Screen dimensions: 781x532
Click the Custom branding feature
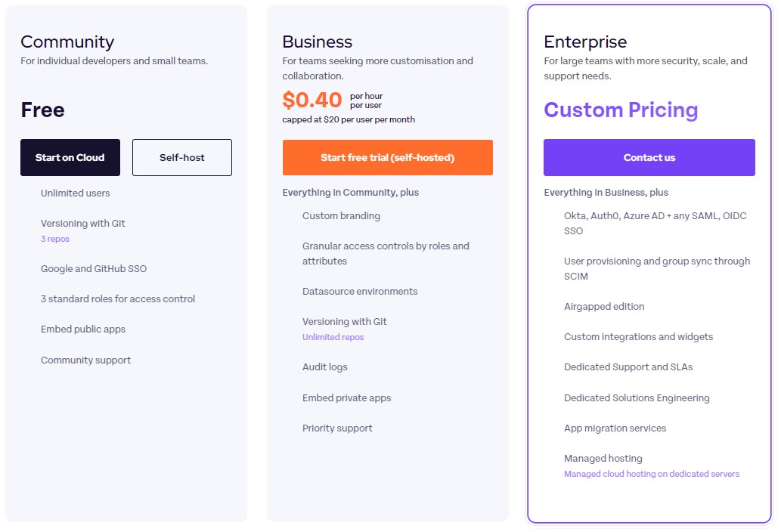[341, 216]
